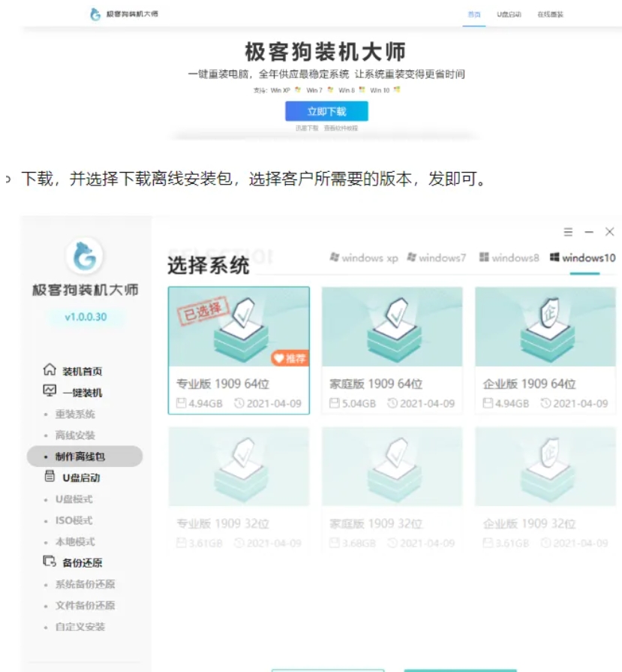Click the app logo icon in the sidebar
This screenshot has width=622, height=672.
[85, 256]
